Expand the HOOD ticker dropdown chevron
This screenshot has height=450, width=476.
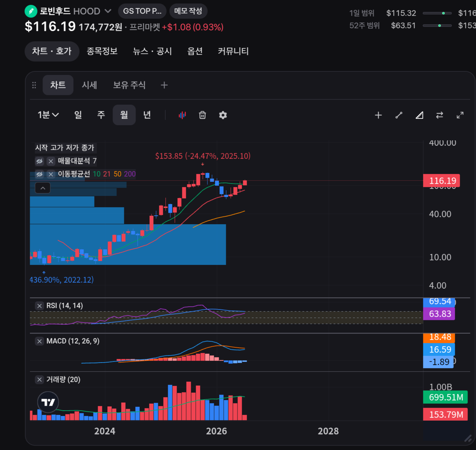(108, 11)
